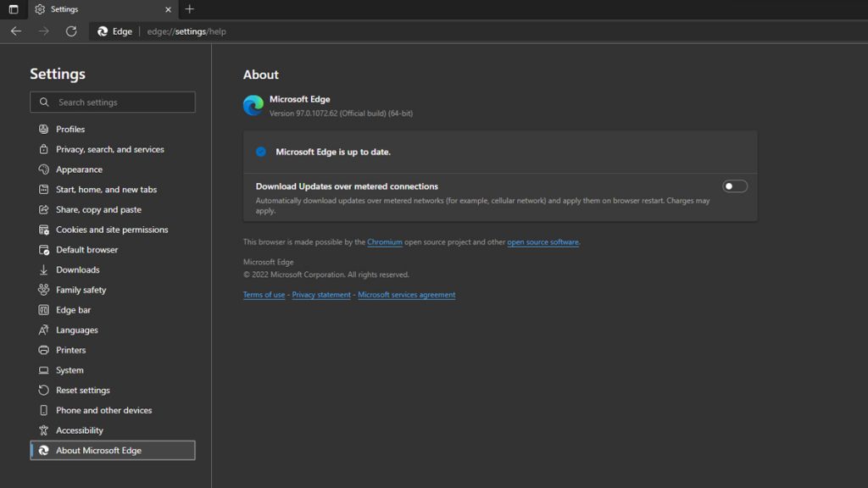The height and width of the screenshot is (488, 868).
Task: Open the open source software link
Action: 542,242
